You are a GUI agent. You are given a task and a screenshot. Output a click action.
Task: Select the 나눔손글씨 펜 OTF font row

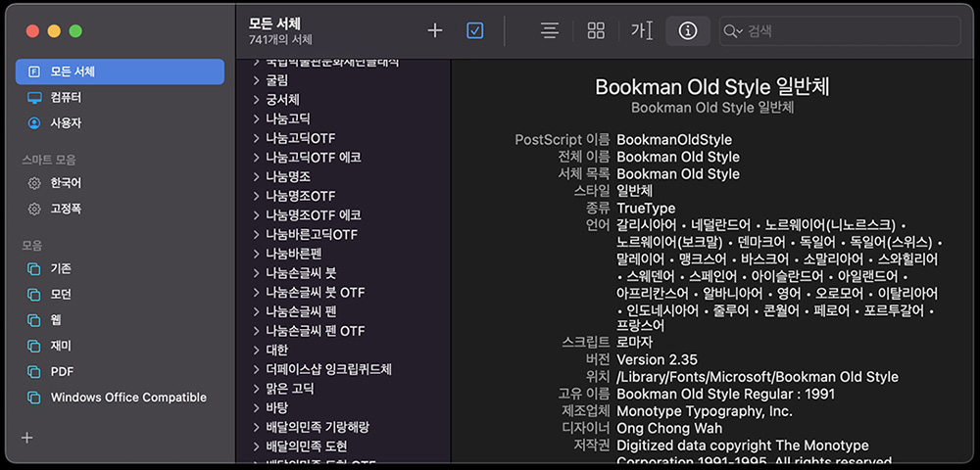343,331
